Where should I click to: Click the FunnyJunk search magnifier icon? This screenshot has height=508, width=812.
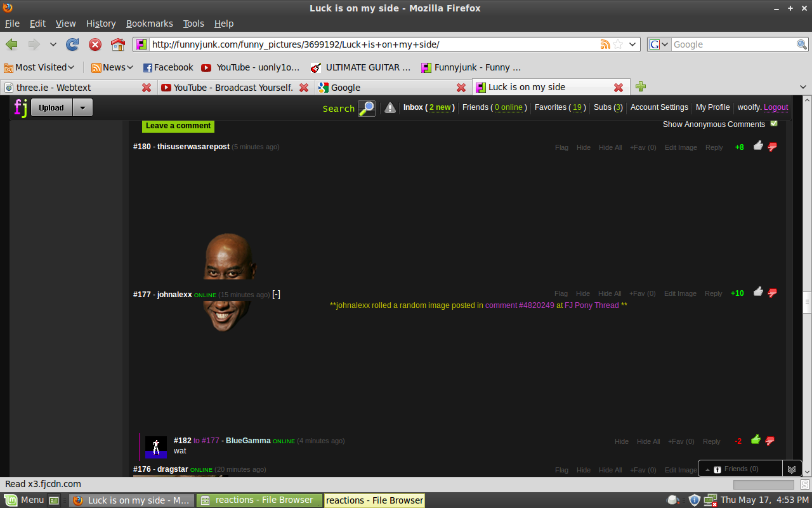(367, 108)
